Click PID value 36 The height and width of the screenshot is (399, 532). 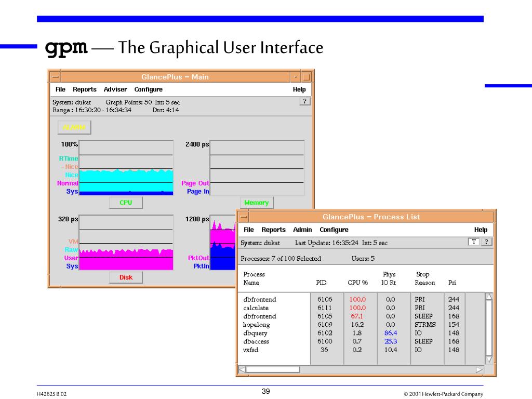point(324,350)
